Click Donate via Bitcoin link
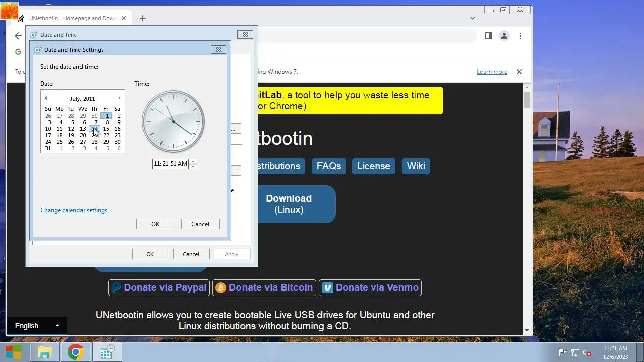This screenshot has height=362, width=644. [x=264, y=288]
